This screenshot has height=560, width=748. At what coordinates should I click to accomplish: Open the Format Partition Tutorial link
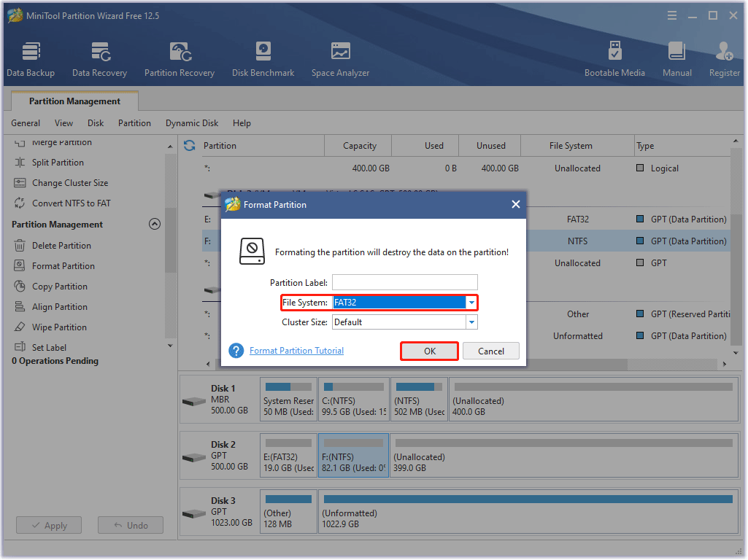(x=296, y=350)
